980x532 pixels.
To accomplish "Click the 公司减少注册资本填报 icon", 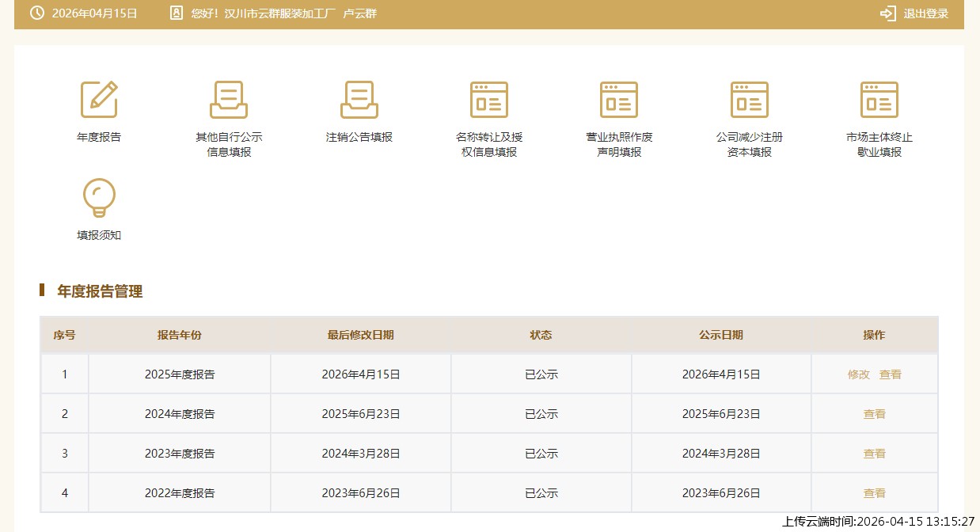I will pyautogui.click(x=749, y=100).
